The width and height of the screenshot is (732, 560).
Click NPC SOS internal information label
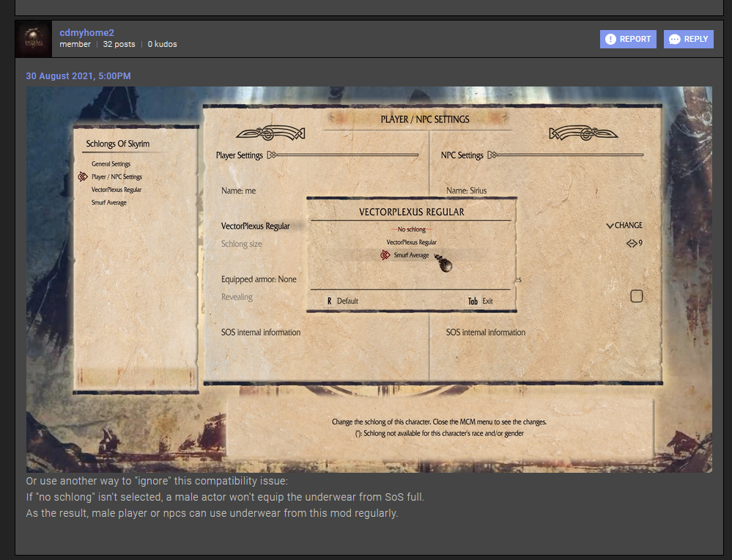(486, 333)
